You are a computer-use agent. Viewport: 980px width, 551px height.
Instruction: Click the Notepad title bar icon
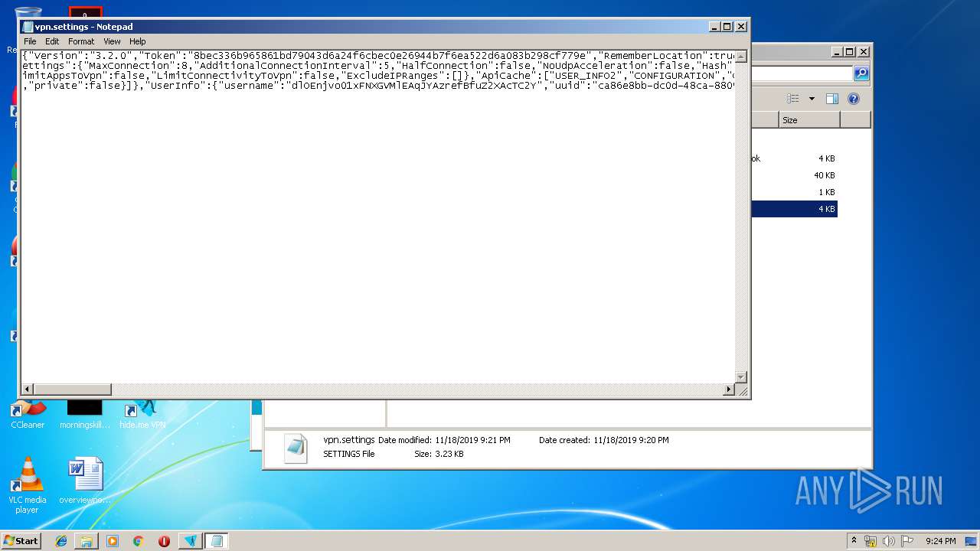pyautogui.click(x=28, y=27)
